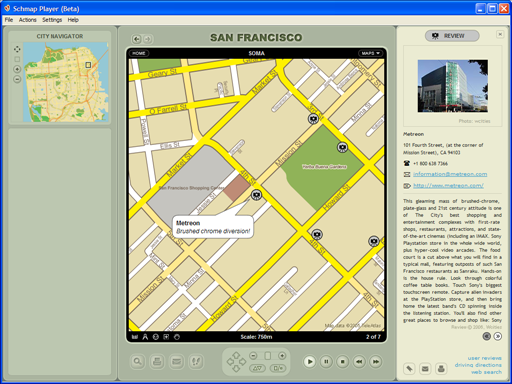Viewport: 512px width, 384px height.
Task: Open the Settings menu
Action: click(52, 20)
